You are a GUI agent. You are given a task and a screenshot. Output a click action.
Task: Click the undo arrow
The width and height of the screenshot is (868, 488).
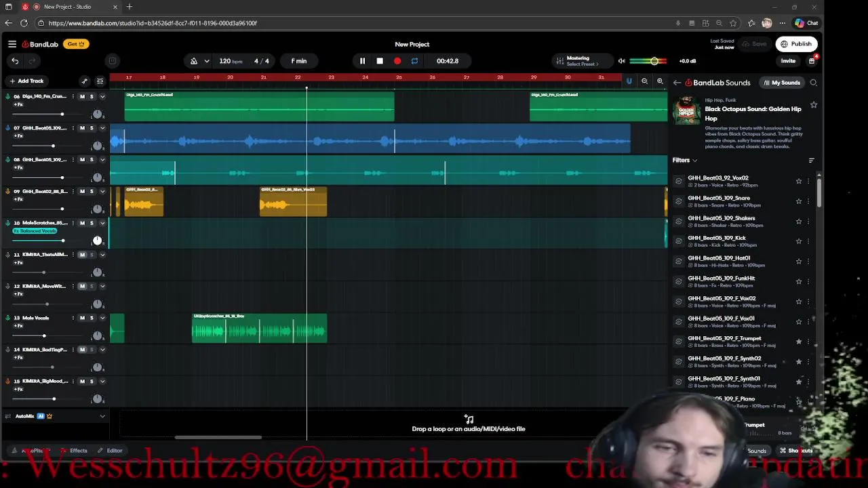click(15, 61)
